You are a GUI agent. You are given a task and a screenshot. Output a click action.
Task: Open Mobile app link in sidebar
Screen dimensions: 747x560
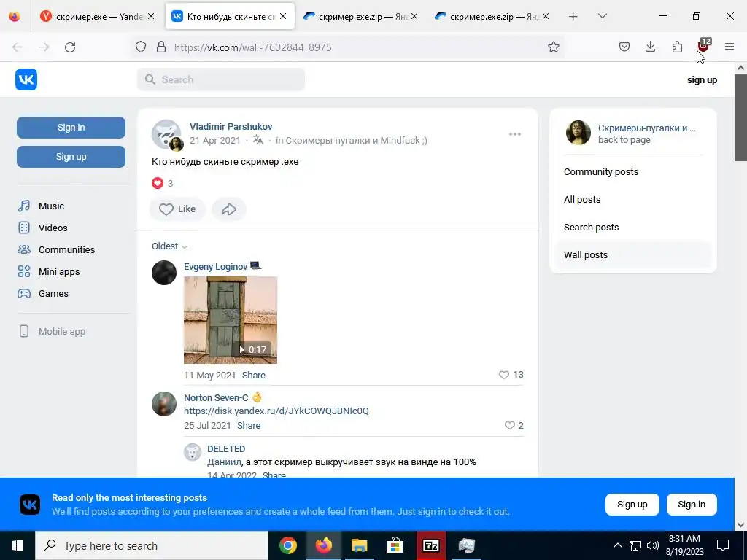pyautogui.click(x=52, y=332)
